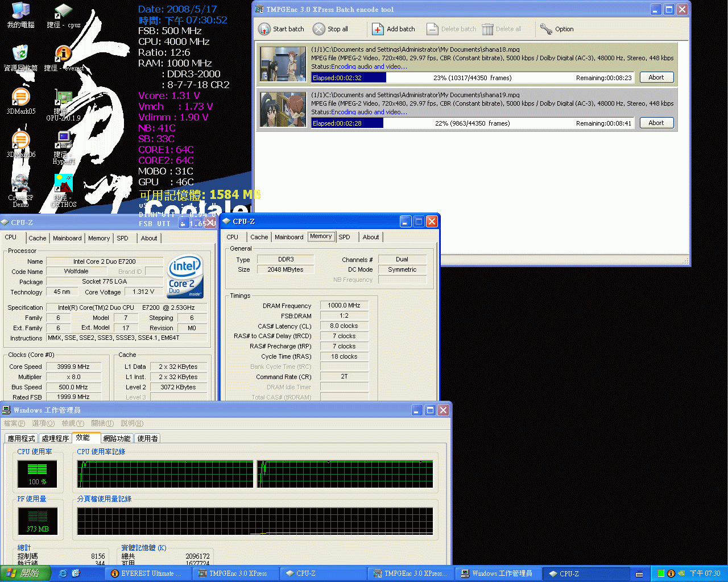Click Delete batch icon in TMPGEnc
This screenshot has height=582, width=728.
[x=432, y=29]
